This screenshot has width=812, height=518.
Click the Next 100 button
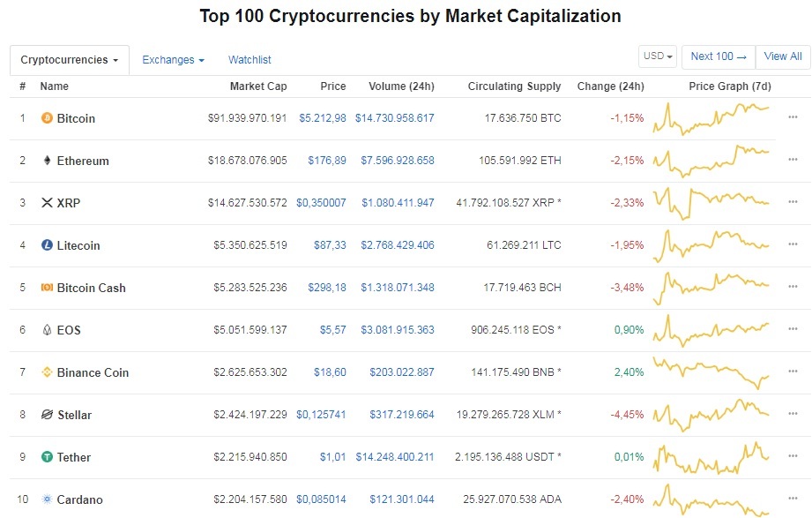[718, 56]
